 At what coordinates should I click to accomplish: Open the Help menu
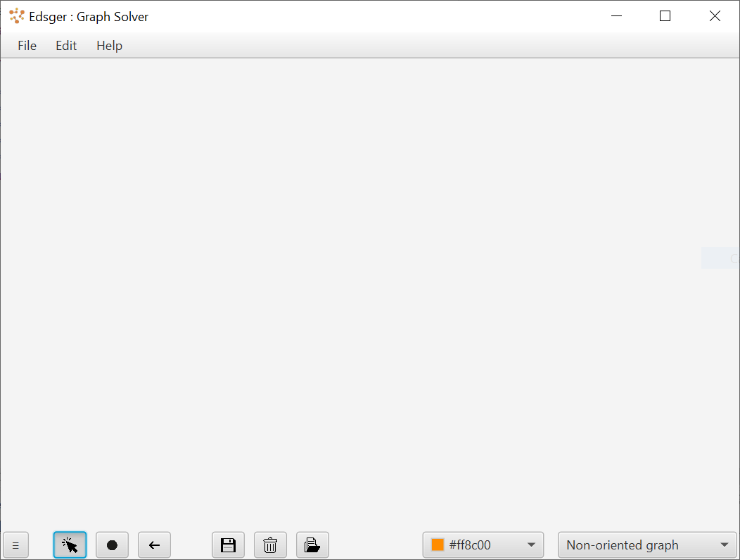(x=109, y=45)
